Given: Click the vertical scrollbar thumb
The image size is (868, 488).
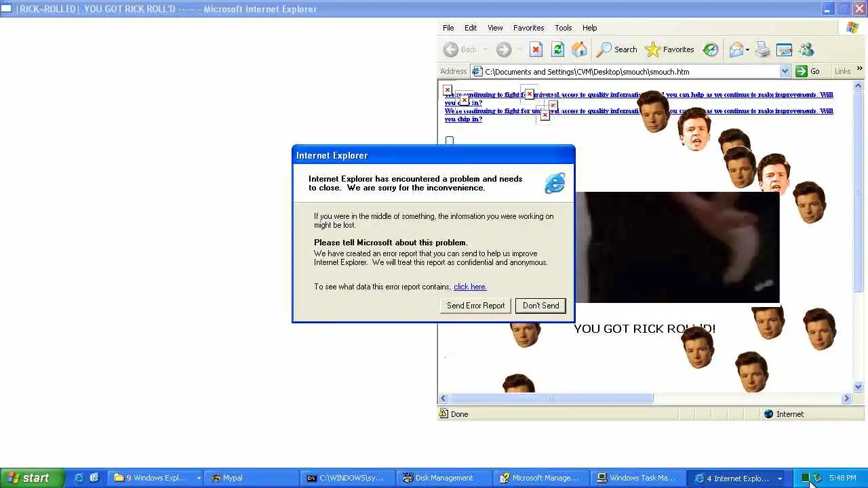Looking at the screenshot, I should (858, 192).
